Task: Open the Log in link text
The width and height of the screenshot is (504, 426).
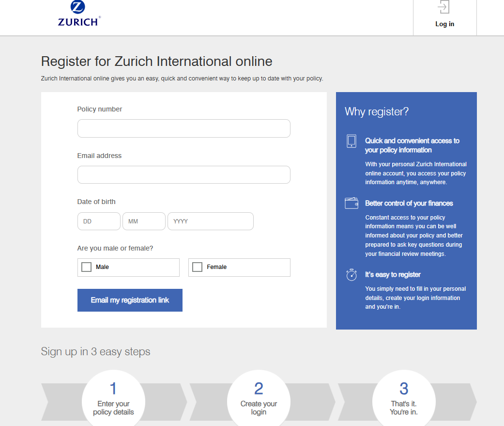Action: 444,24
